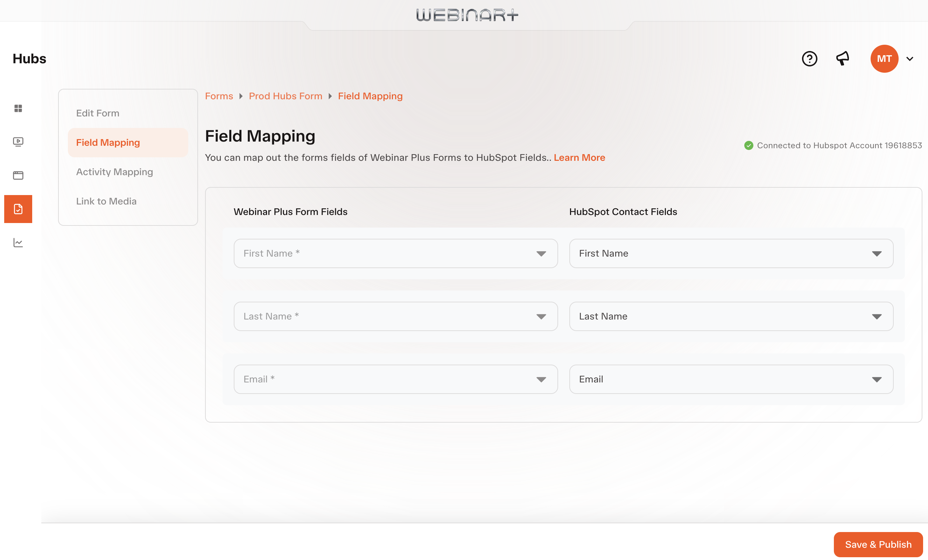Click the Save & Publish button
The width and height of the screenshot is (928, 560).
click(878, 544)
